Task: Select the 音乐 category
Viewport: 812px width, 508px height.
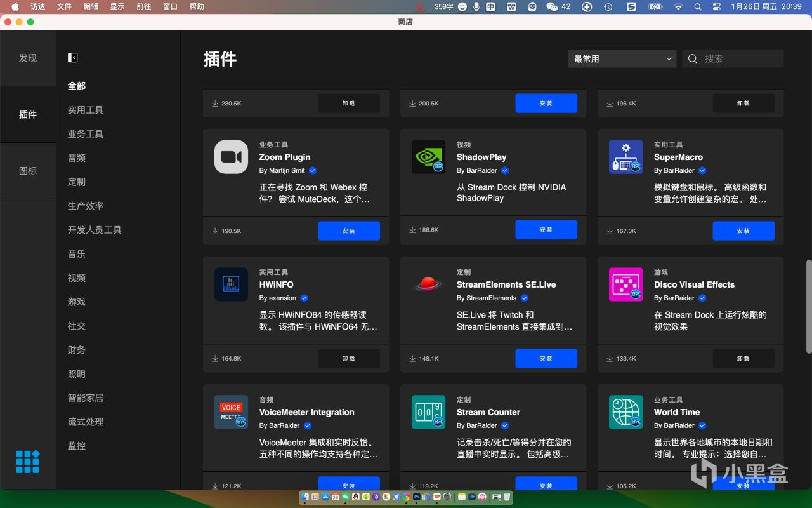Action: coord(77,254)
